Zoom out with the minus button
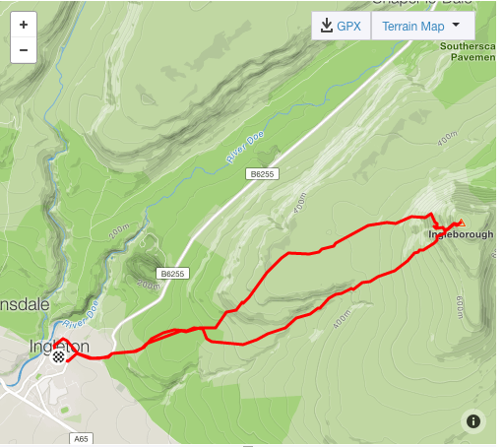The height and width of the screenshot is (447, 504). point(24,50)
